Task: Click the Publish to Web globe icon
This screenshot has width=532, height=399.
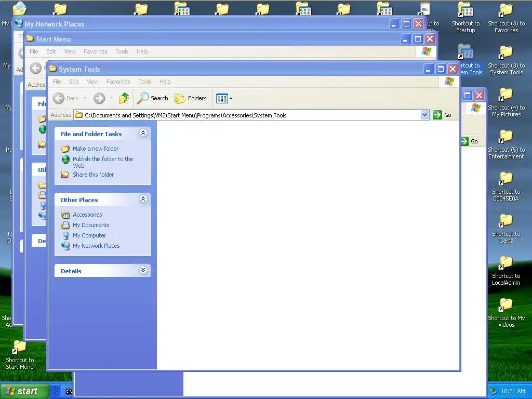Action: 65,159
